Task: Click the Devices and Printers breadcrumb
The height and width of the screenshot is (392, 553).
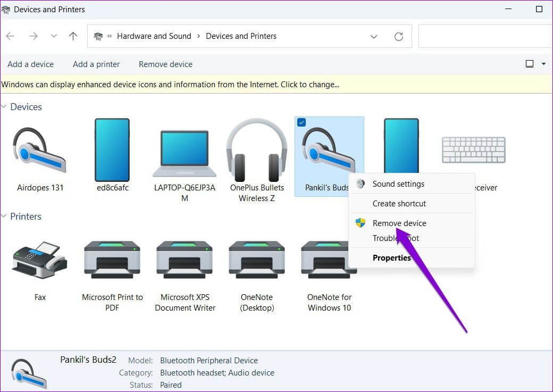Action: pos(241,36)
